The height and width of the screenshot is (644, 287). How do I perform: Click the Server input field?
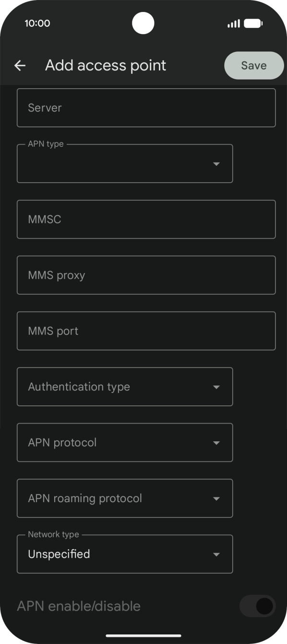[x=146, y=107]
